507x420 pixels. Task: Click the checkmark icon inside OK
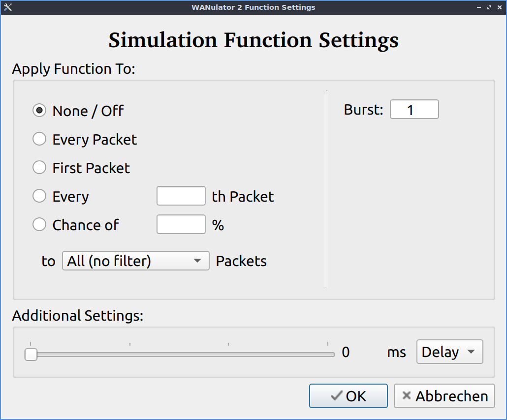pyautogui.click(x=337, y=395)
